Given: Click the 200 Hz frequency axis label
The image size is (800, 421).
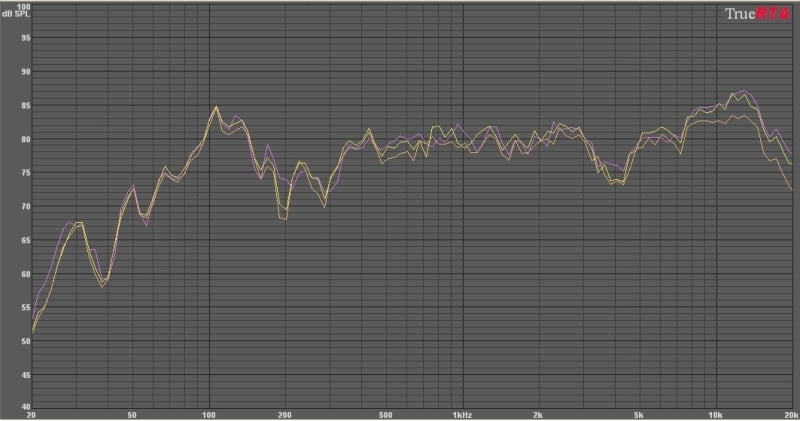Looking at the screenshot, I should [284, 414].
